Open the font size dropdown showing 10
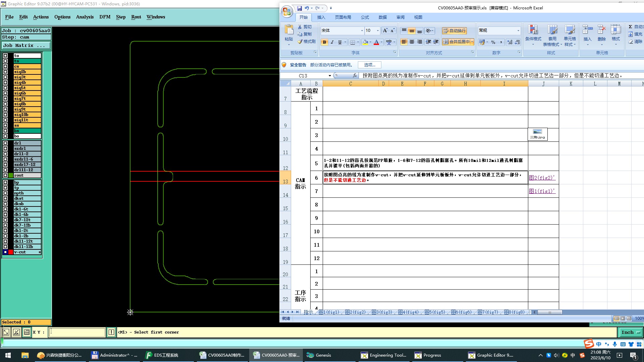 point(378,31)
